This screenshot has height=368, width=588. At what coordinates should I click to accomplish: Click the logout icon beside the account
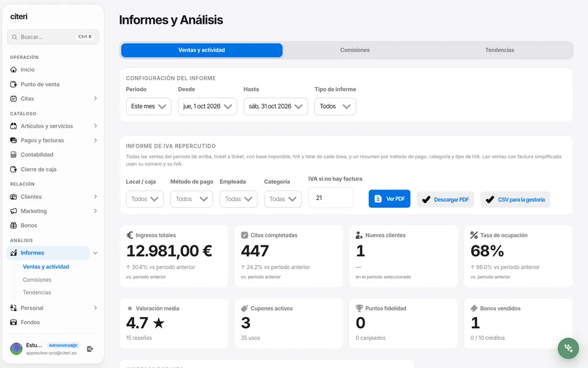pos(90,349)
